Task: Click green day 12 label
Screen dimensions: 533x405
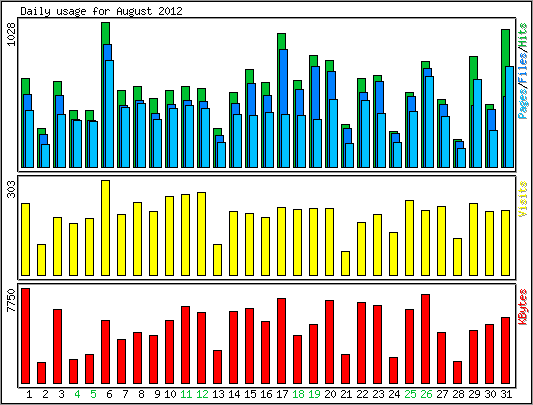Action: pos(202,394)
